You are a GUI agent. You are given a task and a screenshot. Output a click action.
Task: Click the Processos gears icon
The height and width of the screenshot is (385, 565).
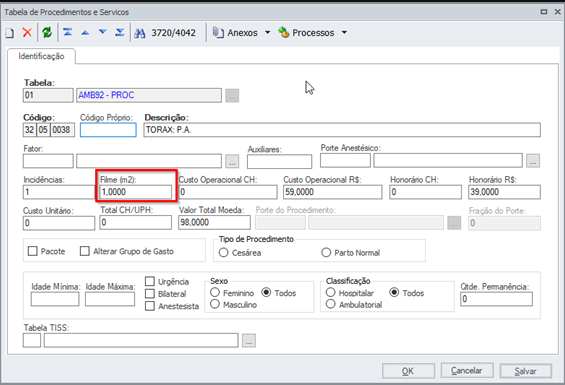click(x=284, y=32)
